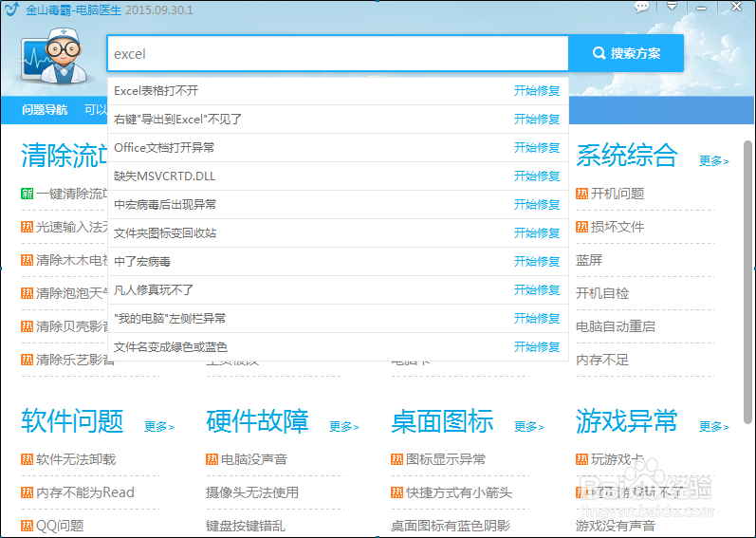Open the 电脑自动重启 entry
The image size is (756, 538).
[x=616, y=326]
